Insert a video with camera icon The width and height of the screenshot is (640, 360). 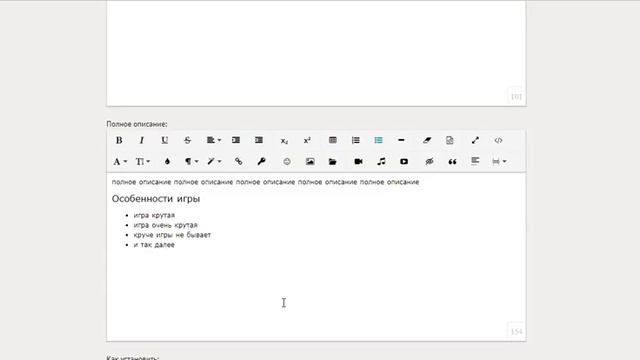click(358, 162)
